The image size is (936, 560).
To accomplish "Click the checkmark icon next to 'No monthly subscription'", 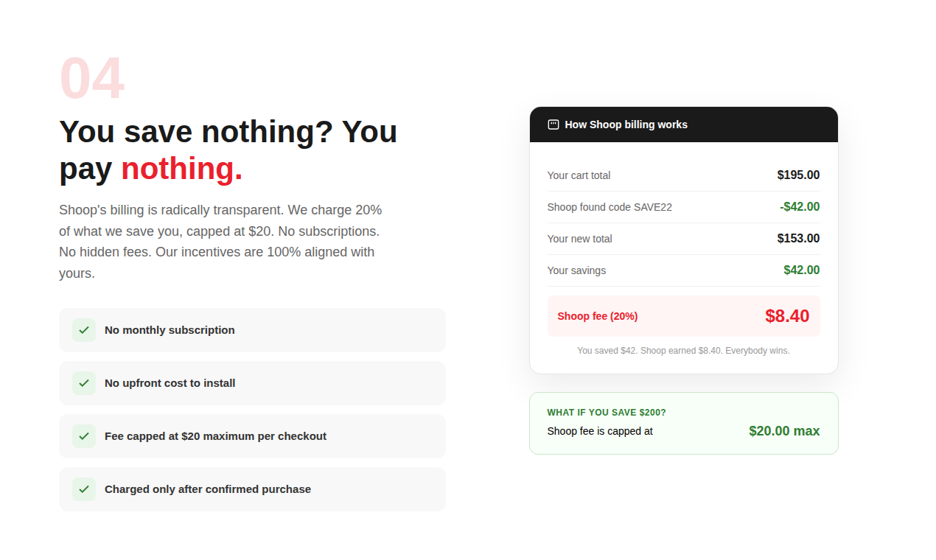I will [84, 330].
